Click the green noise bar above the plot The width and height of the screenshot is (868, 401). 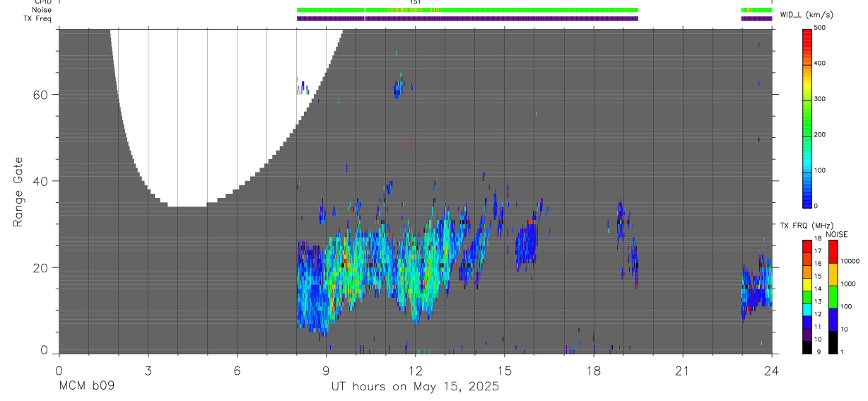(467, 10)
